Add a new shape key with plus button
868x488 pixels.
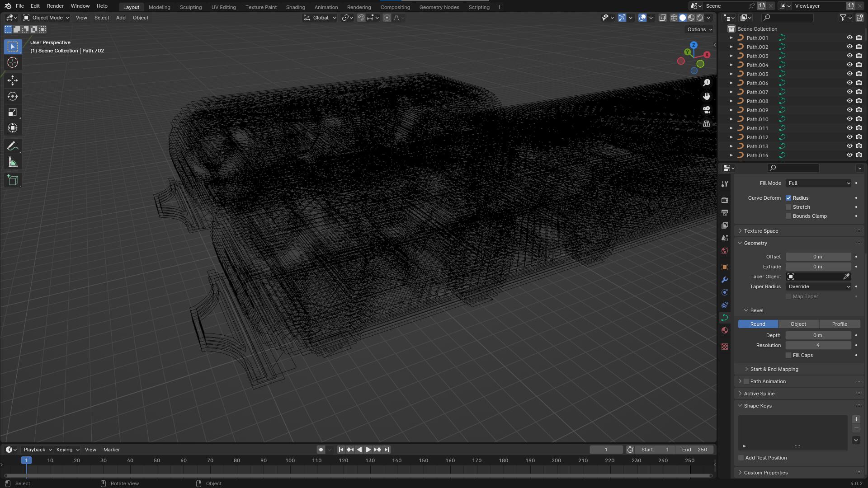click(x=856, y=419)
